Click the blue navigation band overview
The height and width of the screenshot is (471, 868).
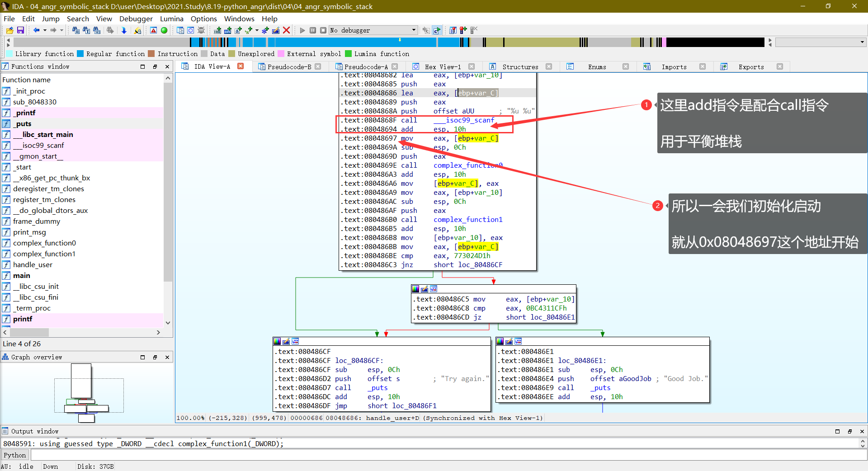tap(389, 42)
